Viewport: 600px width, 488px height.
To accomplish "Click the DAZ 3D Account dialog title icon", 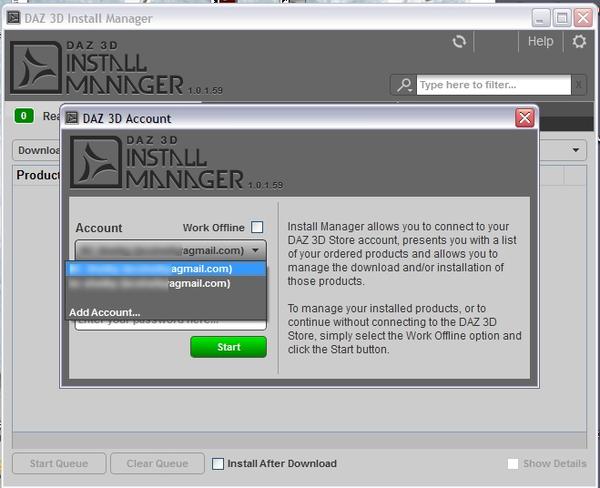I will point(72,118).
